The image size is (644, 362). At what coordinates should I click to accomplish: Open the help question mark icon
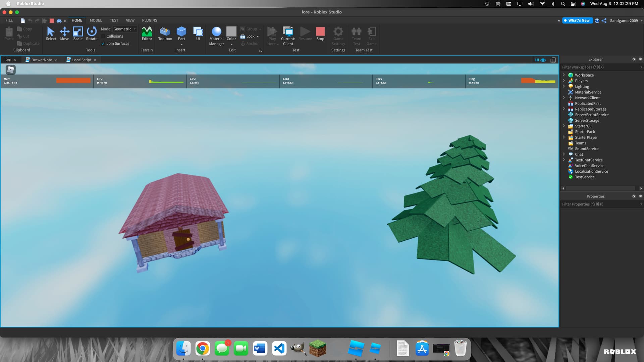coord(597,21)
